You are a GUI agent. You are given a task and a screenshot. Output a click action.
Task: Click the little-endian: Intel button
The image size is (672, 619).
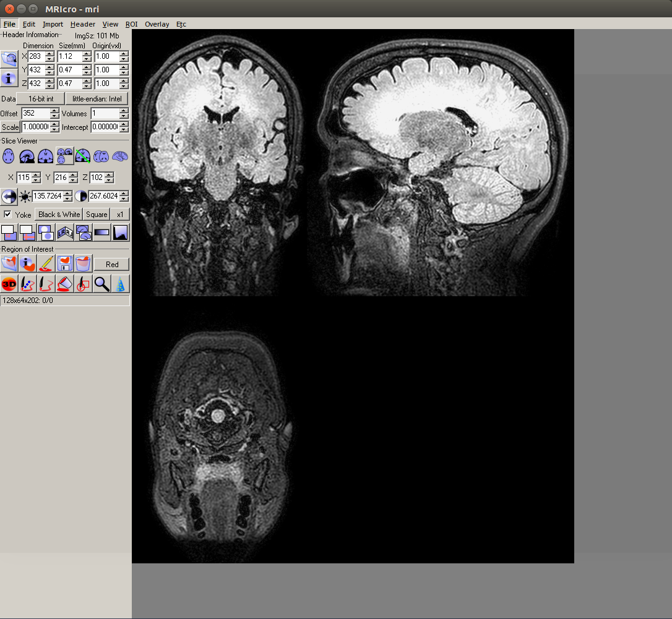(x=97, y=98)
